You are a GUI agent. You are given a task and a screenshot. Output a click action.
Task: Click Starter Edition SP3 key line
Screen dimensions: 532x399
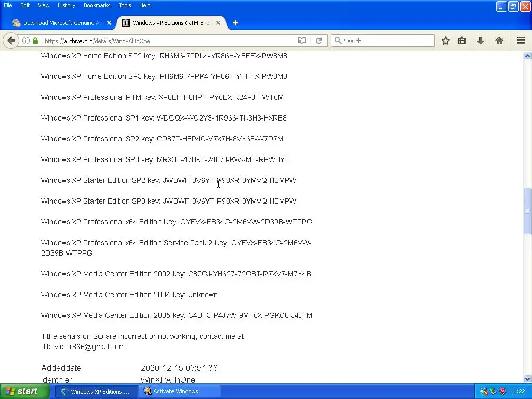coord(169,201)
